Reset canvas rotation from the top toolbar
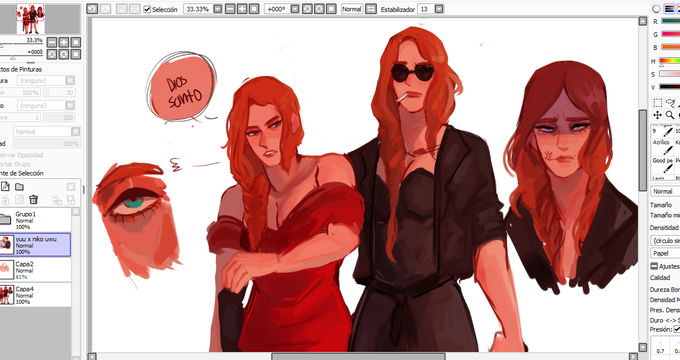680x360 pixels. click(x=331, y=9)
